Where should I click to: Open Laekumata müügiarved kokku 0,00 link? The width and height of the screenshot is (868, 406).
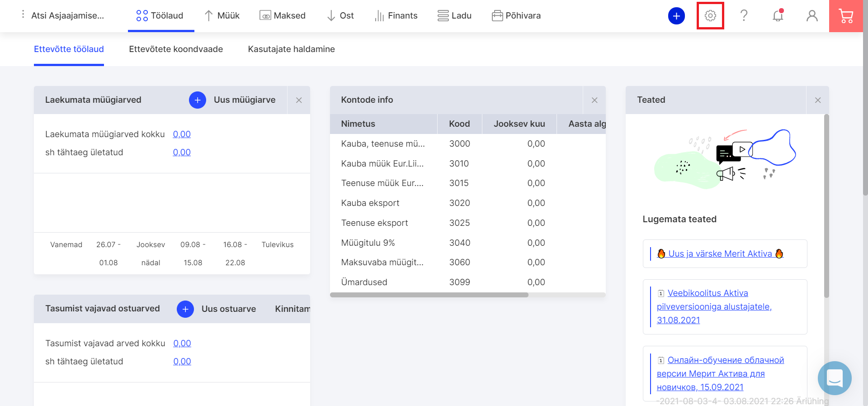[x=182, y=134]
